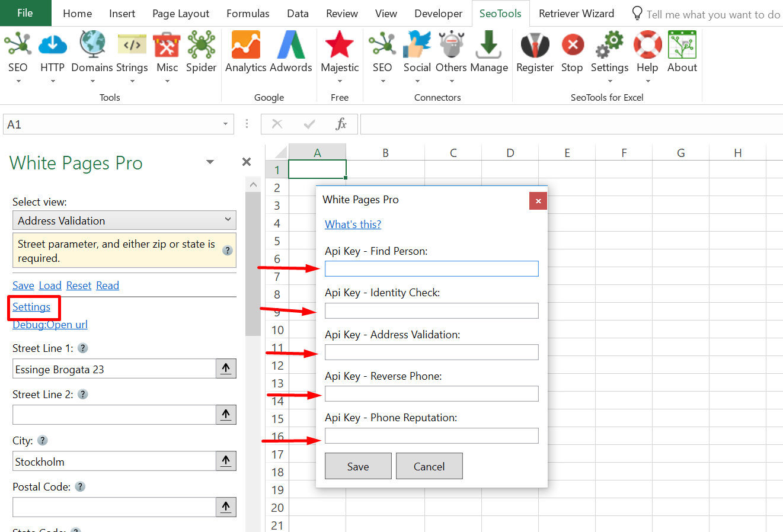Click Save button in the dialog
Viewport: 783px width, 532px height.
click(358, 466)
